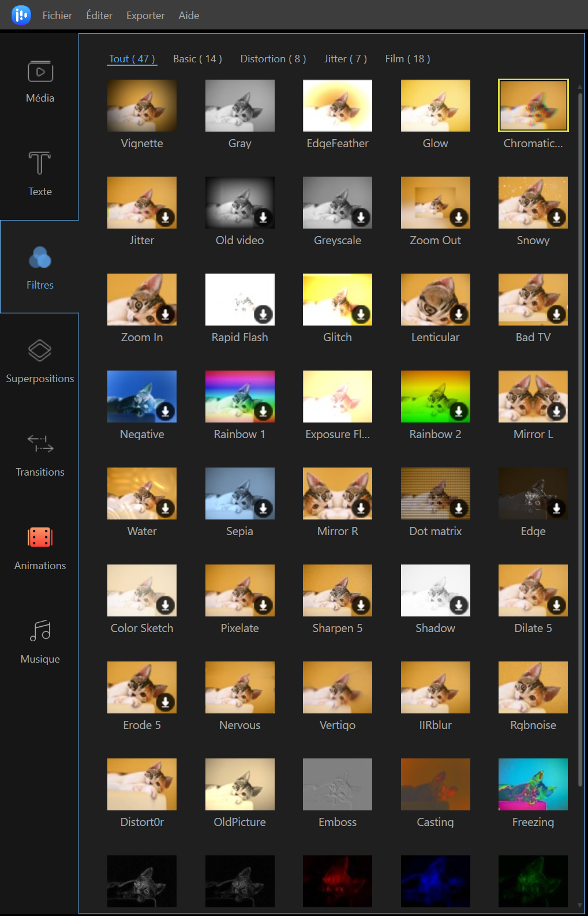Download the Edge filter

[x=556, y=509]
